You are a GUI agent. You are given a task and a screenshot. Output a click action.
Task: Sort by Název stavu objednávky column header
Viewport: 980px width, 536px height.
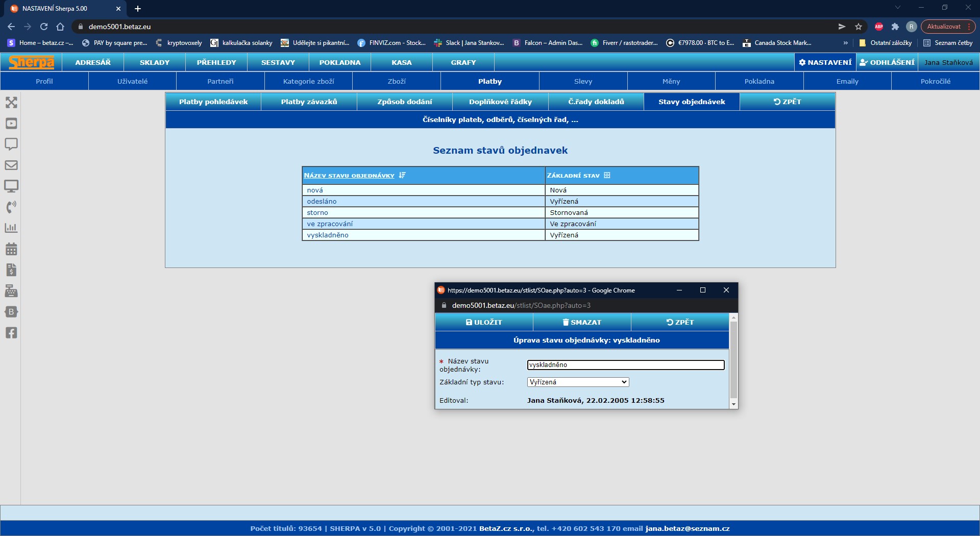tap(349, 176)
